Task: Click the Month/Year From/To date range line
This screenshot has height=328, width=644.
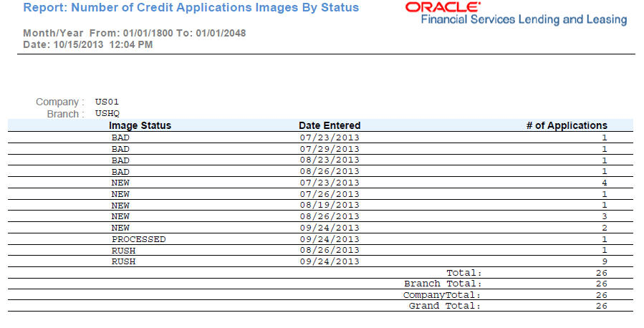Action: click(x=134, y=33)
